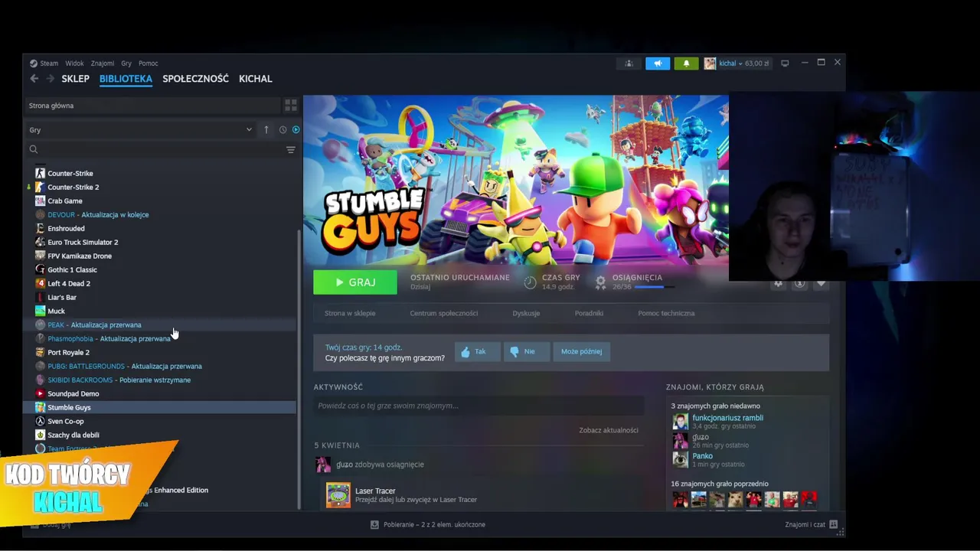The height and width of the screenshot is (551, 980).
Task: Select Sven Co-op in game list
Action: 66,421
